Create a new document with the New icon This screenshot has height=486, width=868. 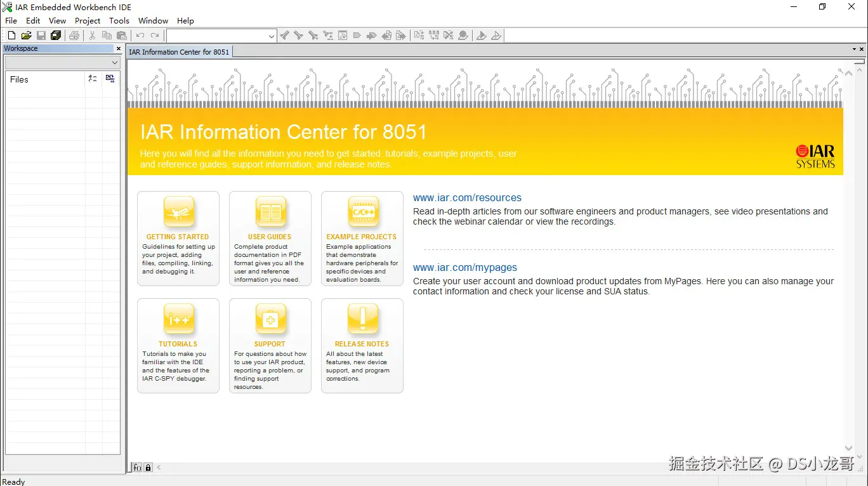[11, 36]
